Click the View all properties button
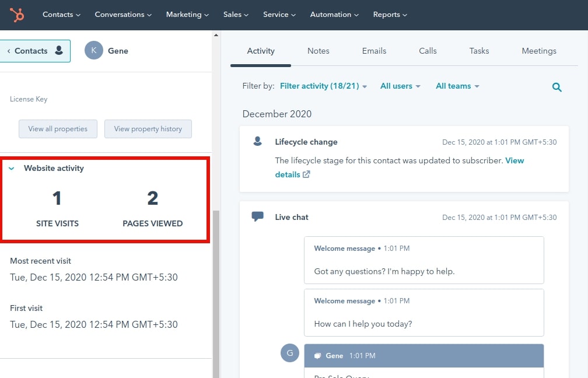The image size is (588, 378). (58, 129)
